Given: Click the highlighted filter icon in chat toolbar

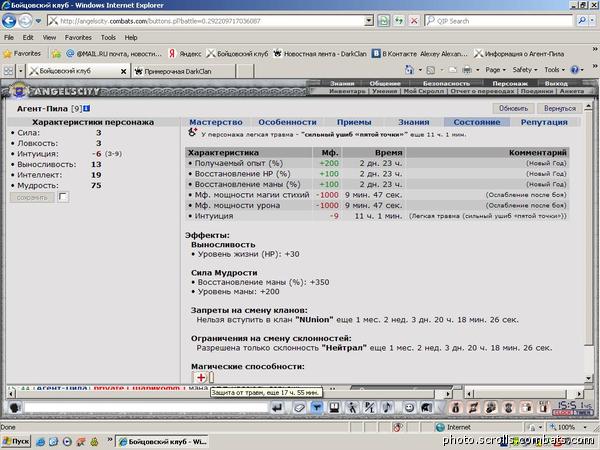Looking at the screenshot, I should 317,408.
